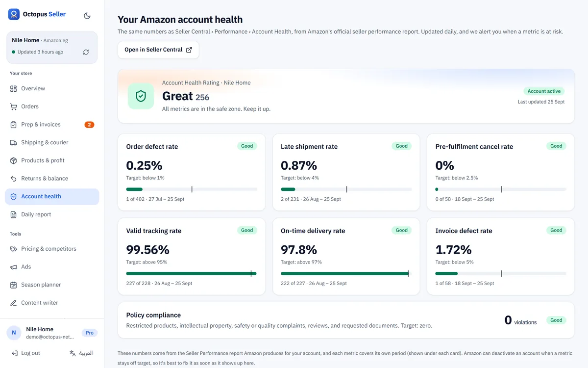Screen dimensions: 588x368
Task: Click the green shield rating icon
Action: (141, 96)
